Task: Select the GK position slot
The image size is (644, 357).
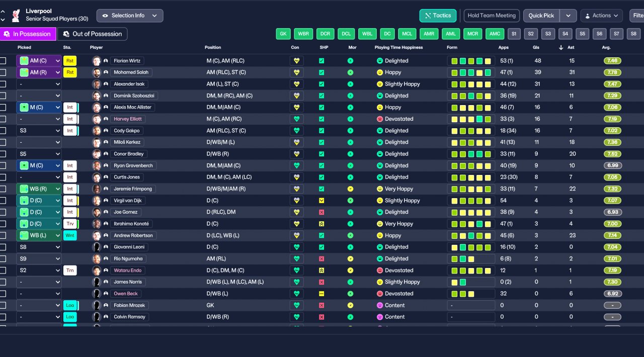Action: point(283,34)
